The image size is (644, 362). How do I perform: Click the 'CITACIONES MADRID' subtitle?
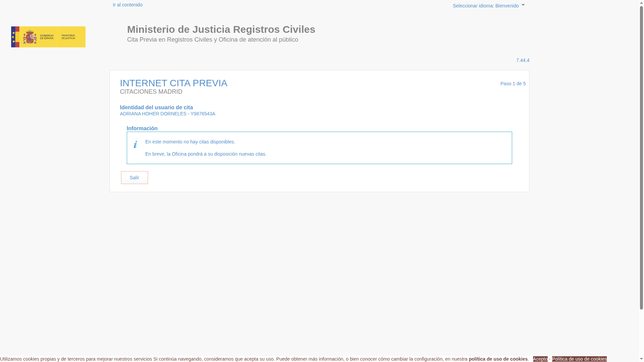point(151,92)
